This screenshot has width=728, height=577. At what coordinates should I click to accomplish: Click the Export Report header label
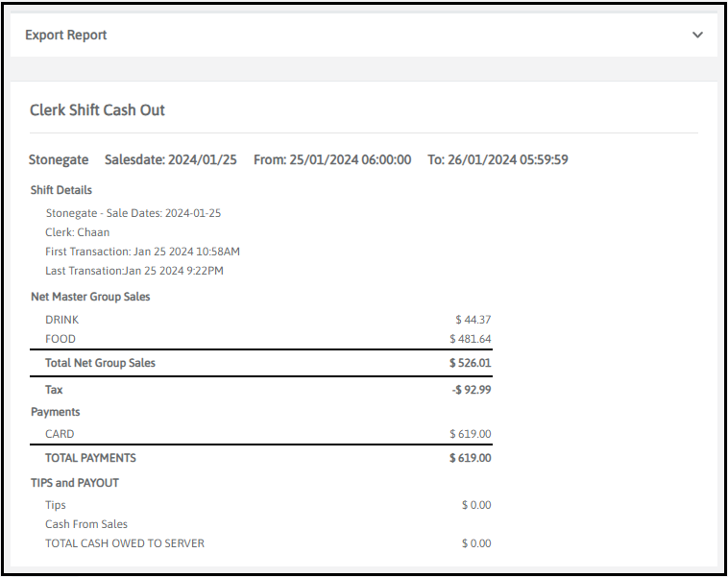(66, 35)
